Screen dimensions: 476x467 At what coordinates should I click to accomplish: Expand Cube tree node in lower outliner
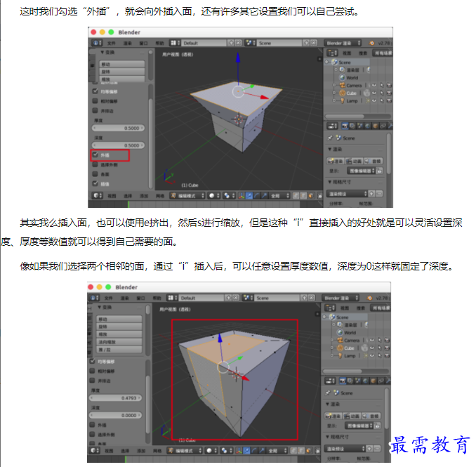point(332,348)
